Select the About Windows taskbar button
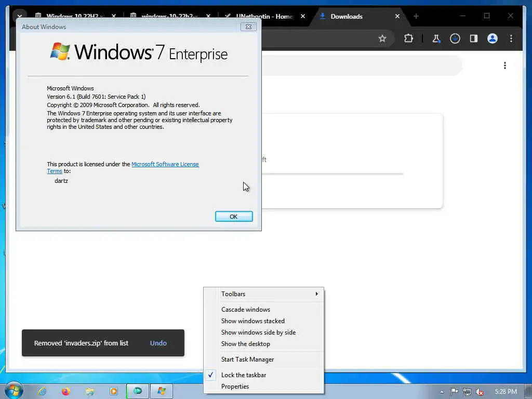 point(162,391)
